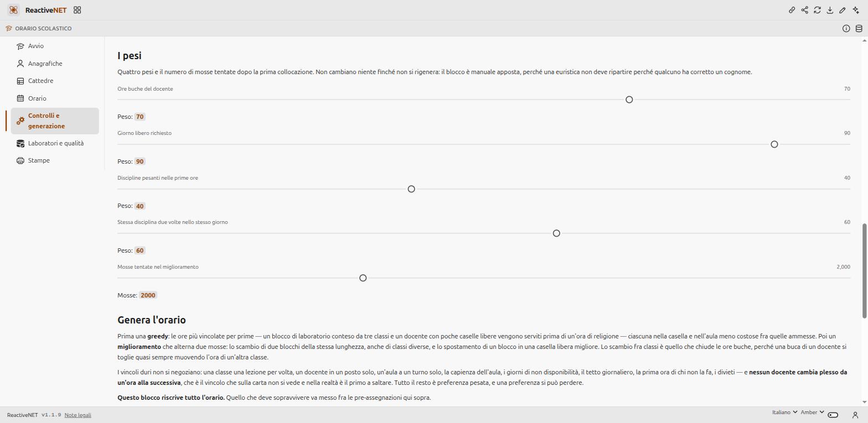Open the Italiano language dropdown
The height and width of the screenshot is (423, 868).
pyautogui.click(x=784, y=412)
